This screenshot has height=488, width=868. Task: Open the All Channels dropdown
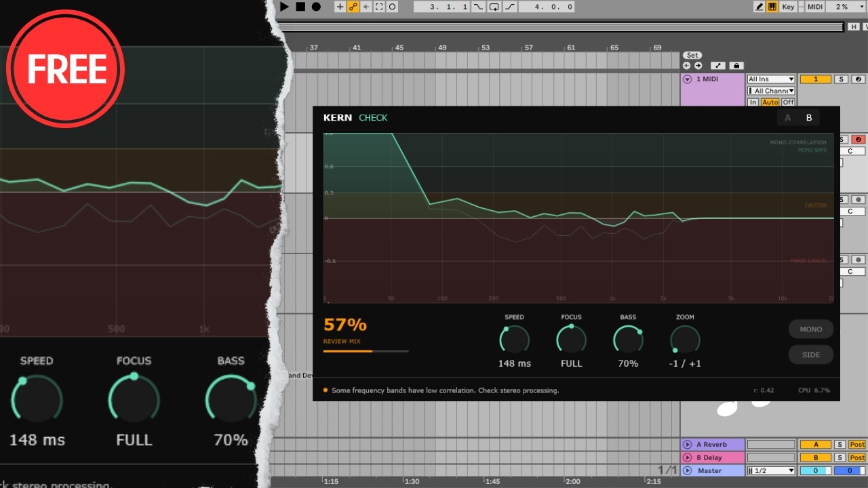771,91
